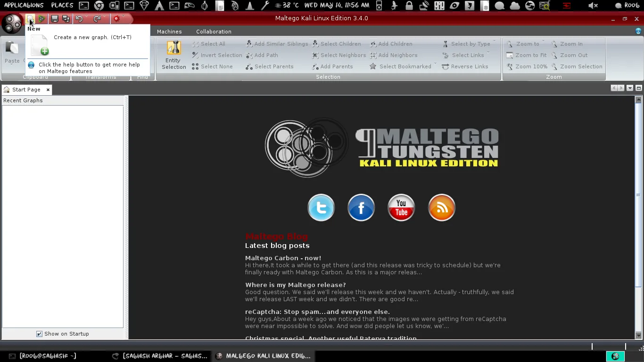The height and width of the screenshot is (362, 644).
Task: Open the Redo history dropdown arrow
Action: click(x=104, y=17)
